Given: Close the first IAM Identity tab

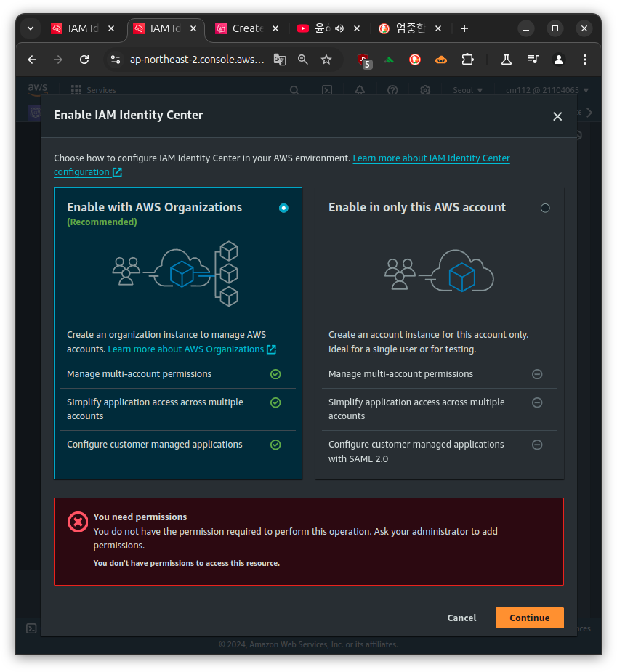Looking at the screenshot, I should pos(111,28).
